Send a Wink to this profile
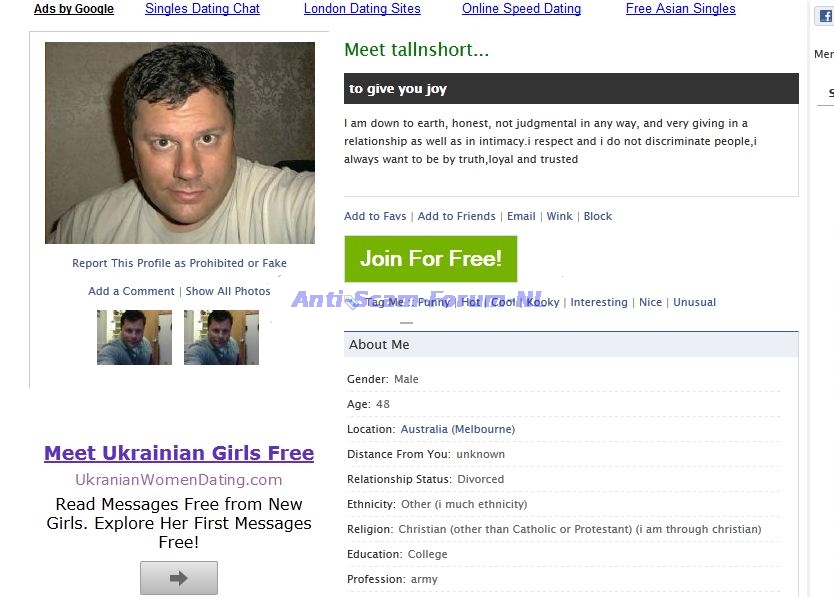This screenshot has width=834, height=597. click(560, 216)
